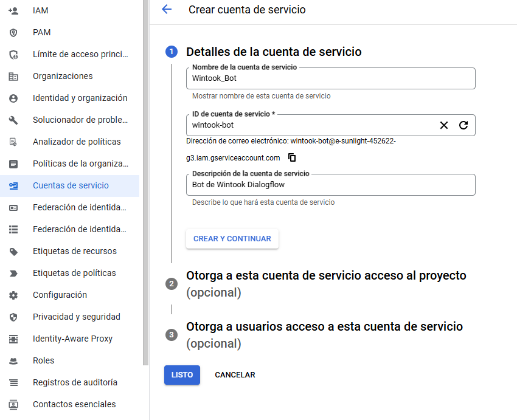Click the LISTO button
Viewport: 517px width, 420px height.
point(182,375)
